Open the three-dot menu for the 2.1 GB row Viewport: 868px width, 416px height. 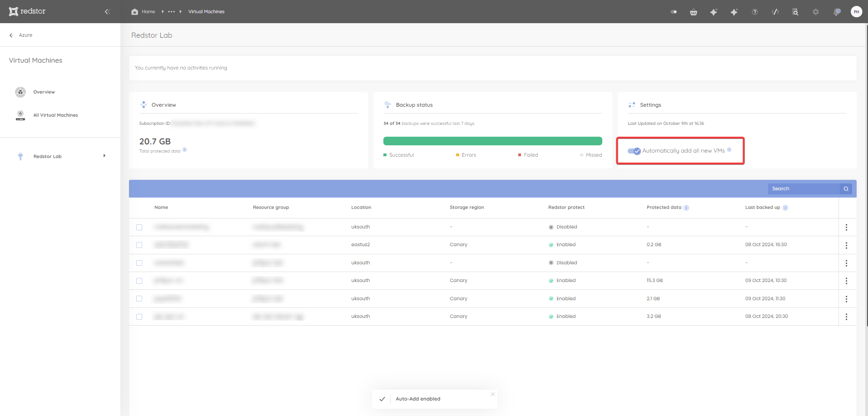tap(847, 299)
